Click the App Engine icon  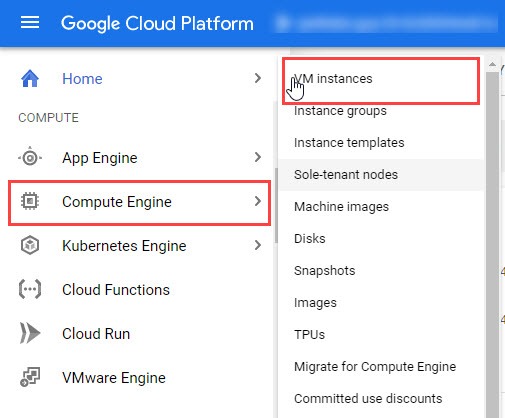point(30,157)
